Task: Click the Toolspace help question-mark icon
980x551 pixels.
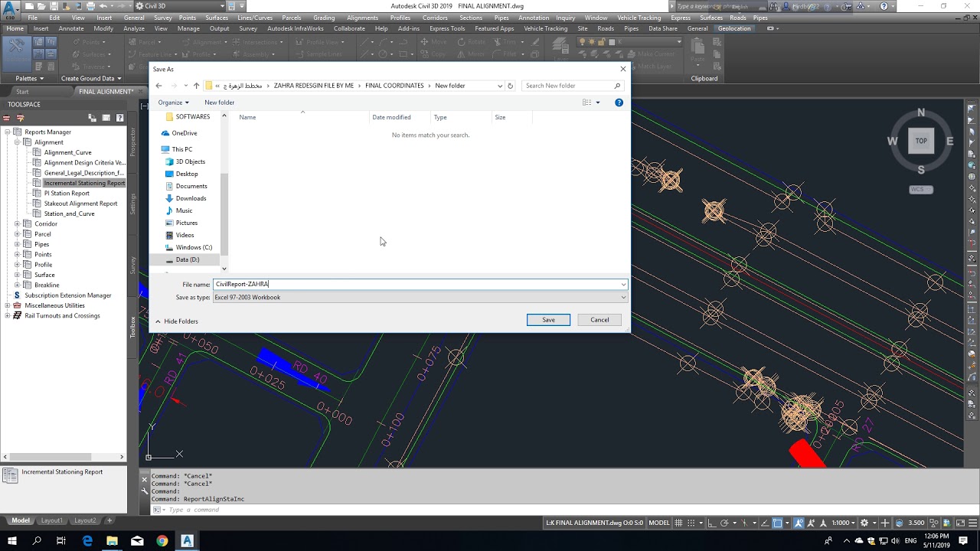Action: 119,118
